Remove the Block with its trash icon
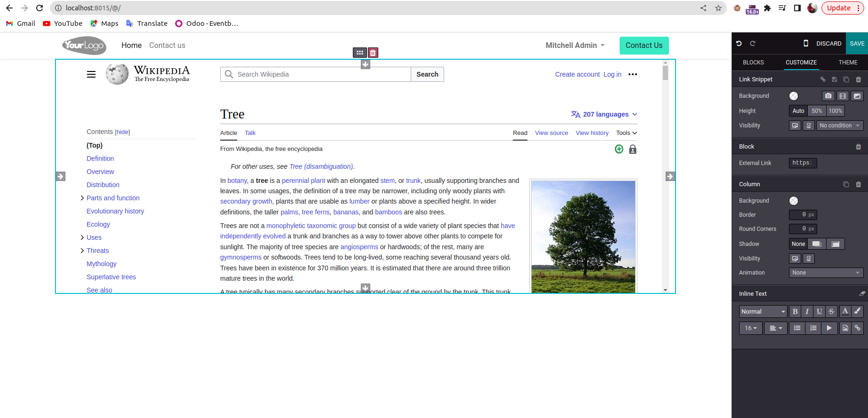The width and height of the screenshot is (868, 418). pos(859,147)
